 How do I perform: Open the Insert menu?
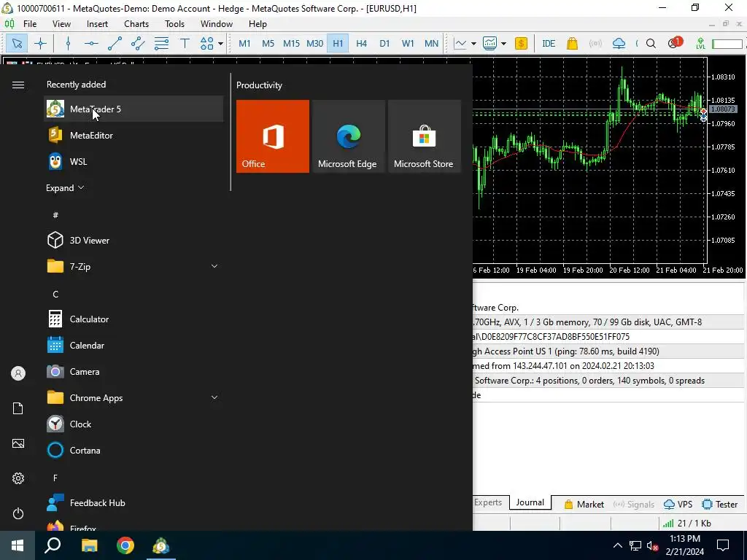click(97, 24)
